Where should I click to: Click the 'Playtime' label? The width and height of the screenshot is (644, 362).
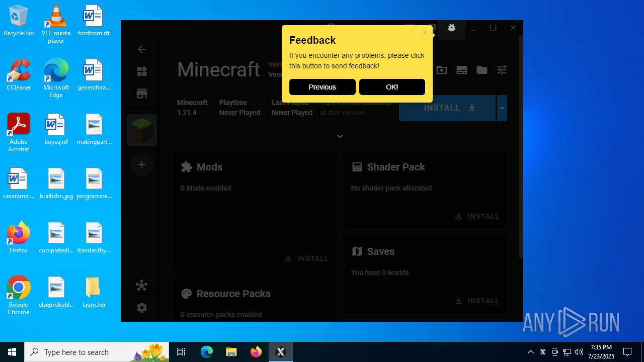tap(233, 103)
